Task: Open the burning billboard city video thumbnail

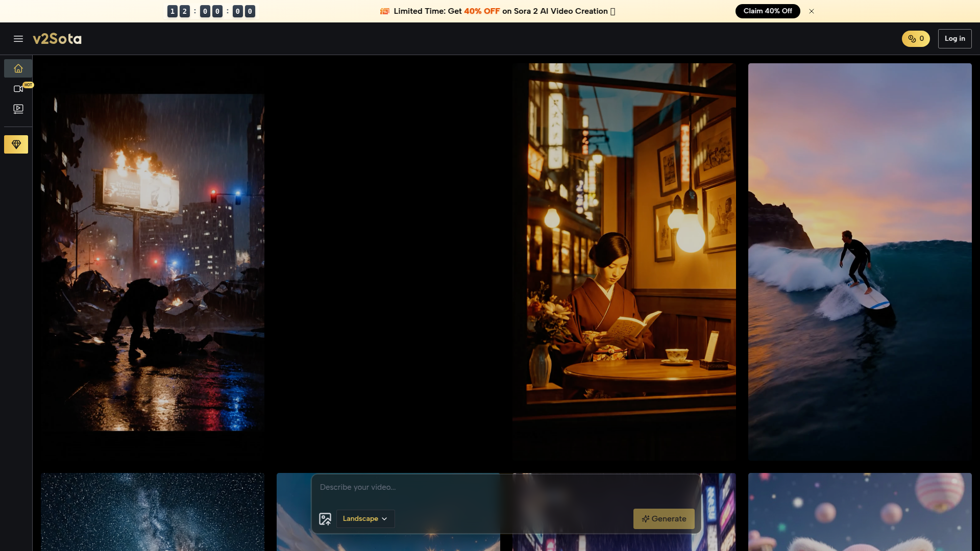Action: click(153, 262)
